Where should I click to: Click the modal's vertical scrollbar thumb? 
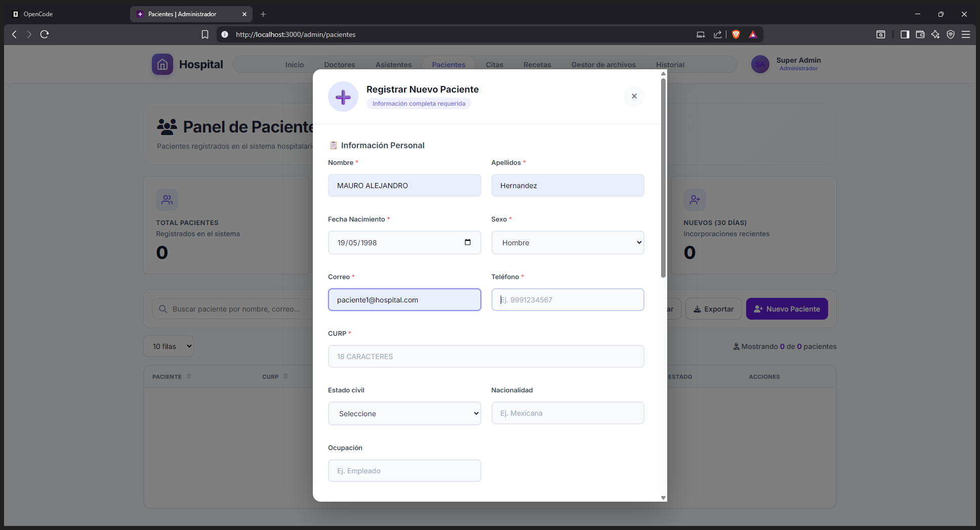pos(663,177)
